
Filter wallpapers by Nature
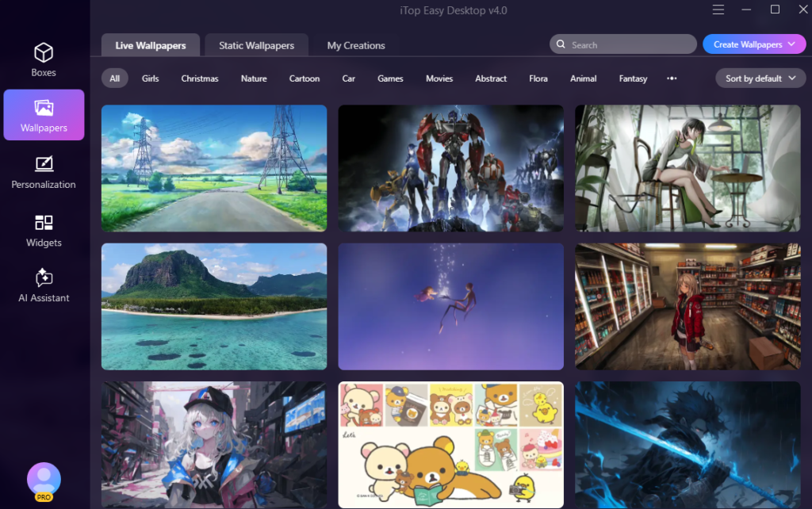click(254, 78)
